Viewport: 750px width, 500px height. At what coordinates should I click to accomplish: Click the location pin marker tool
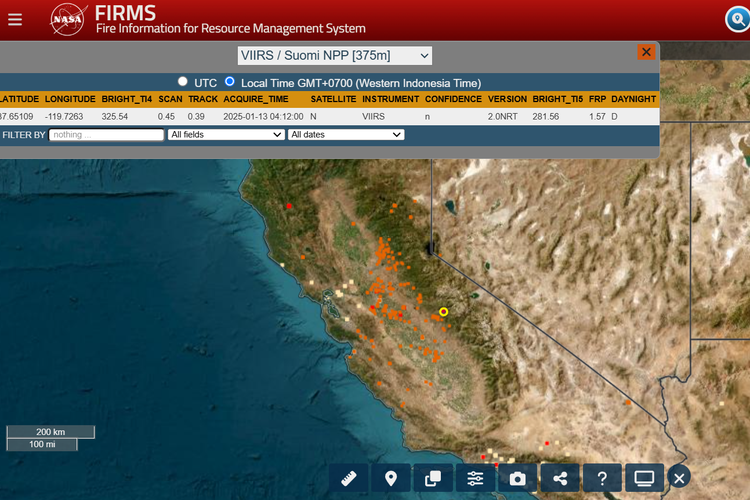(x=391, y=478)
